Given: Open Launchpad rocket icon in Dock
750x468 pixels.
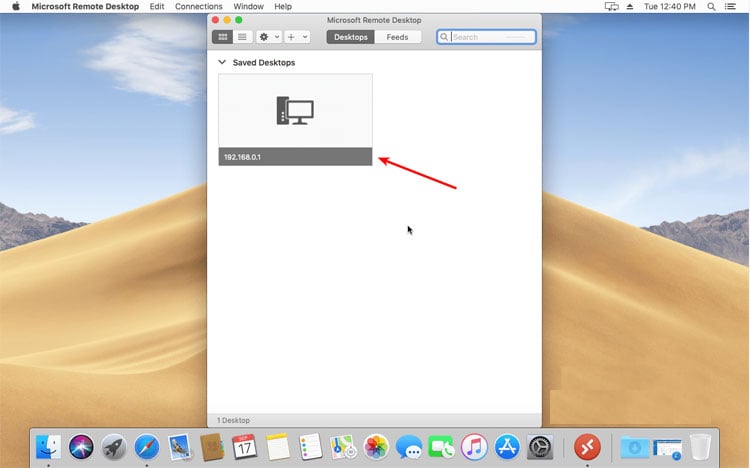Looking at the screenshot, I should pyautogui.click(x=114, y=447).
